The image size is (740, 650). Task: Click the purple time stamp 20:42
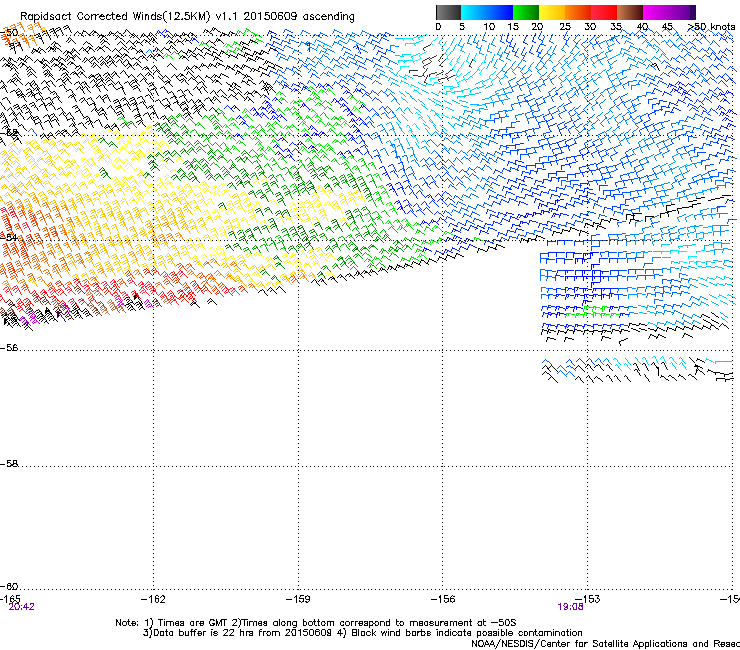coord(21,607)
